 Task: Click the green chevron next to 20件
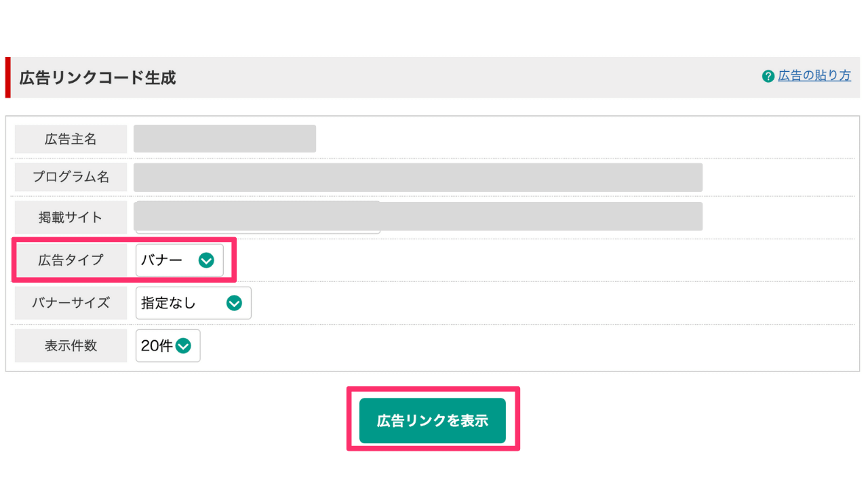[183, 346]
